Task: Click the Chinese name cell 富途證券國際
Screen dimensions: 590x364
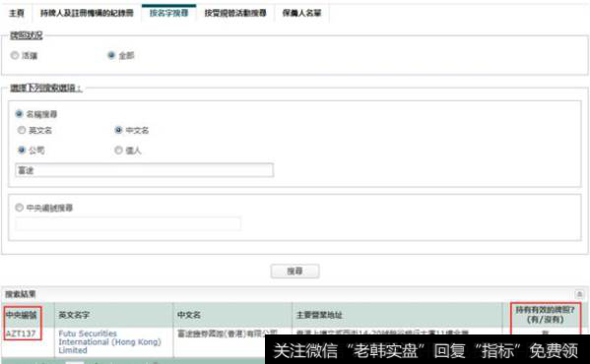Action: pyautogui.click(x=228, y=334)
